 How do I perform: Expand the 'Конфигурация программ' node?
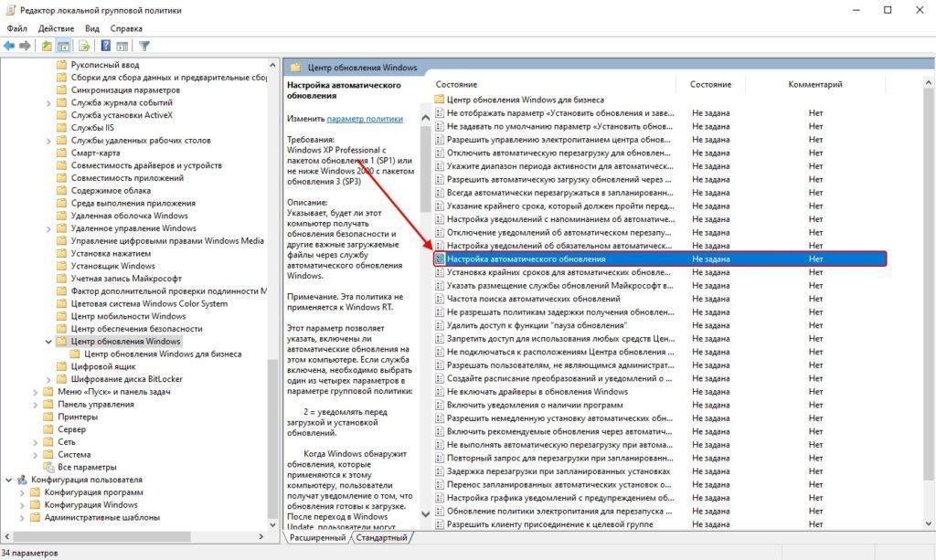coord(22,492)
